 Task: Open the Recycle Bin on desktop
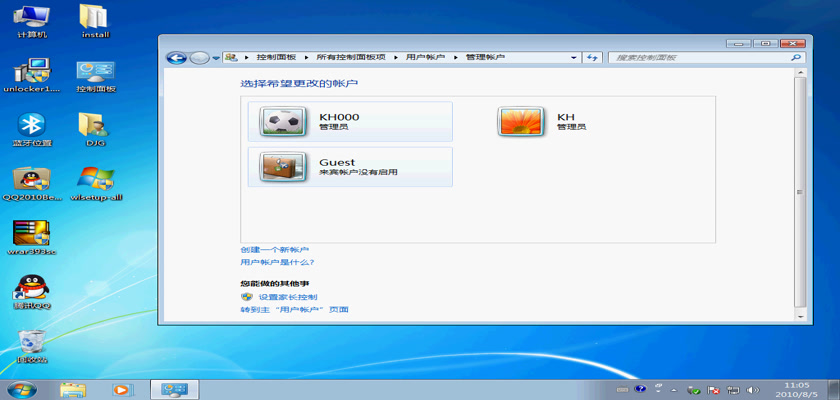33,343
